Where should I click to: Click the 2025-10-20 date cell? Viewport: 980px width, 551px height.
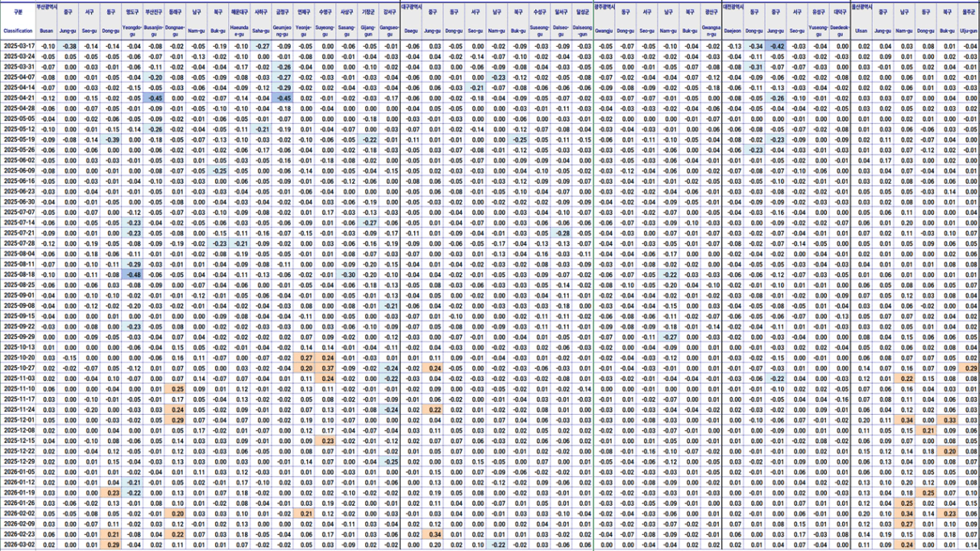[x=18, y=357]
